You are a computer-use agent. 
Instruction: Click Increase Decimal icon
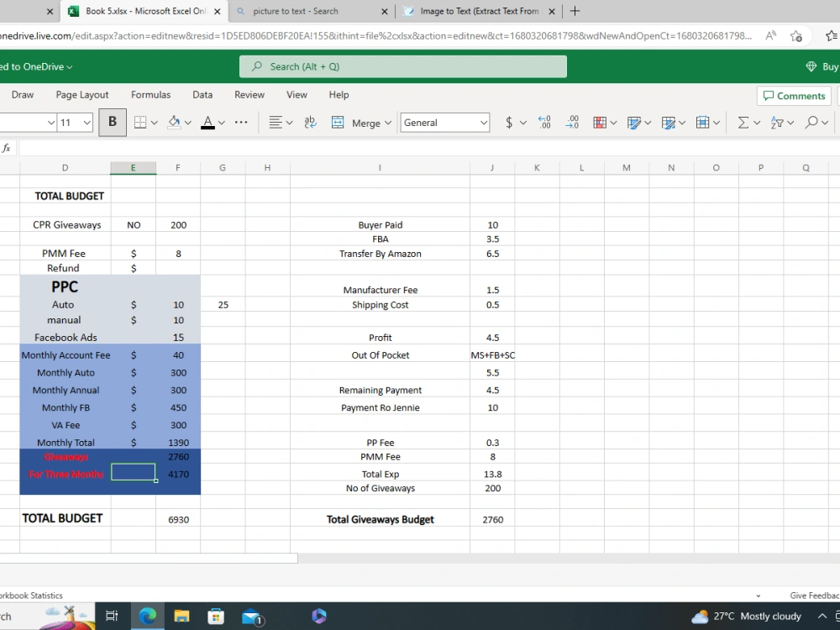click(x=572, y=123)
